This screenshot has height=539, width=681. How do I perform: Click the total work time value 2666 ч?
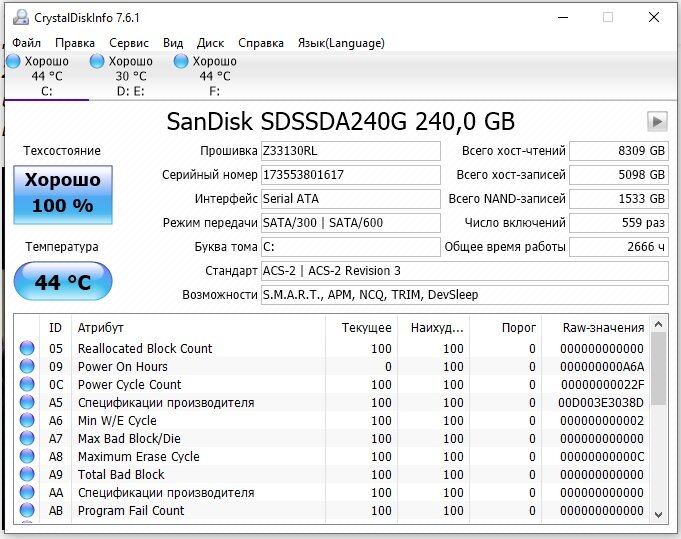[619, 247]
